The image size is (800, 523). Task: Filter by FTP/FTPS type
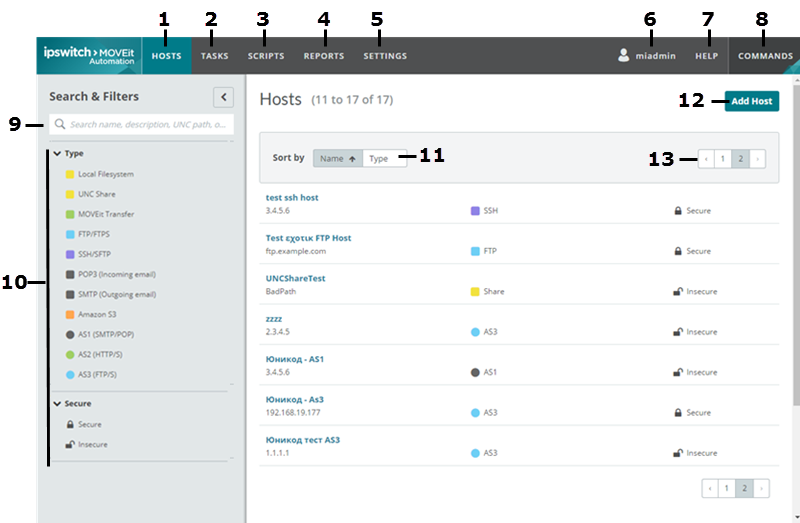click(88, 234)
